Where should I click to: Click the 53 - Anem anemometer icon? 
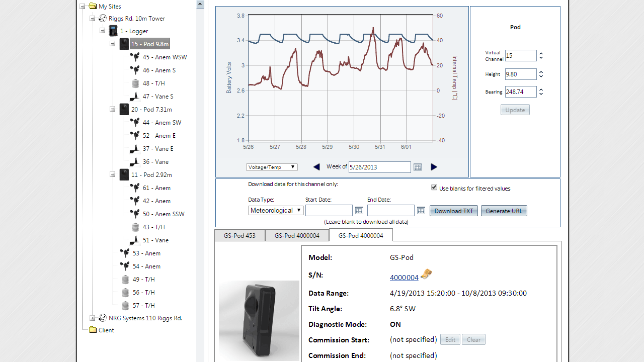[x=125, y=253]
